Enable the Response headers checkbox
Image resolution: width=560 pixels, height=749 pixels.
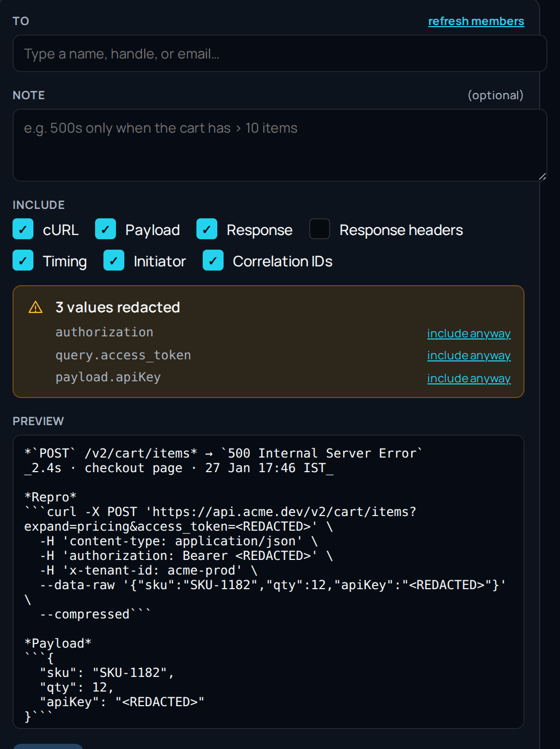(320, 229)
